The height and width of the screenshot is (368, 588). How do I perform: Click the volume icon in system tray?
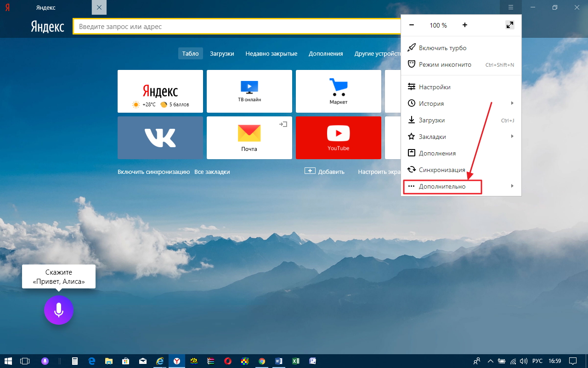524,361
